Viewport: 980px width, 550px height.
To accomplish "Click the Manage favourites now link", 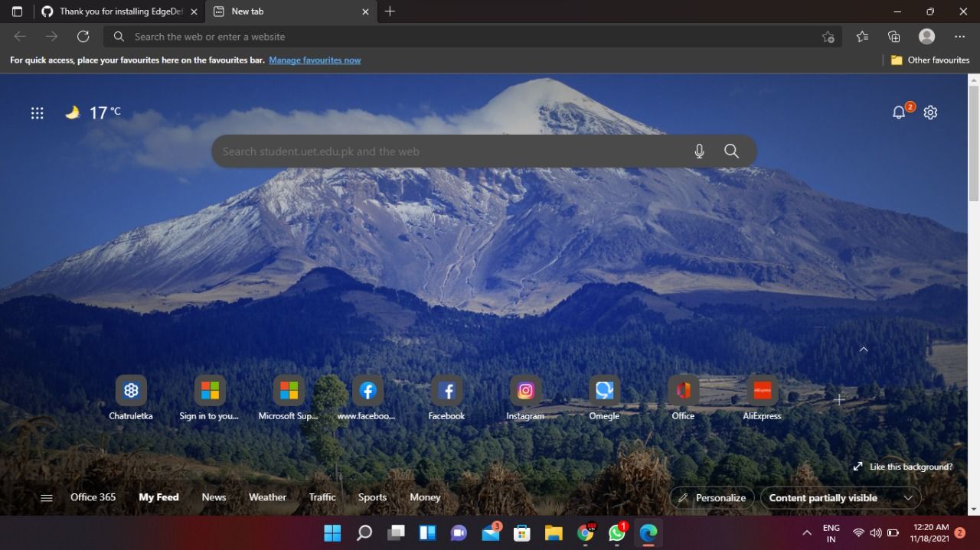I will click(x=315, y=60).
